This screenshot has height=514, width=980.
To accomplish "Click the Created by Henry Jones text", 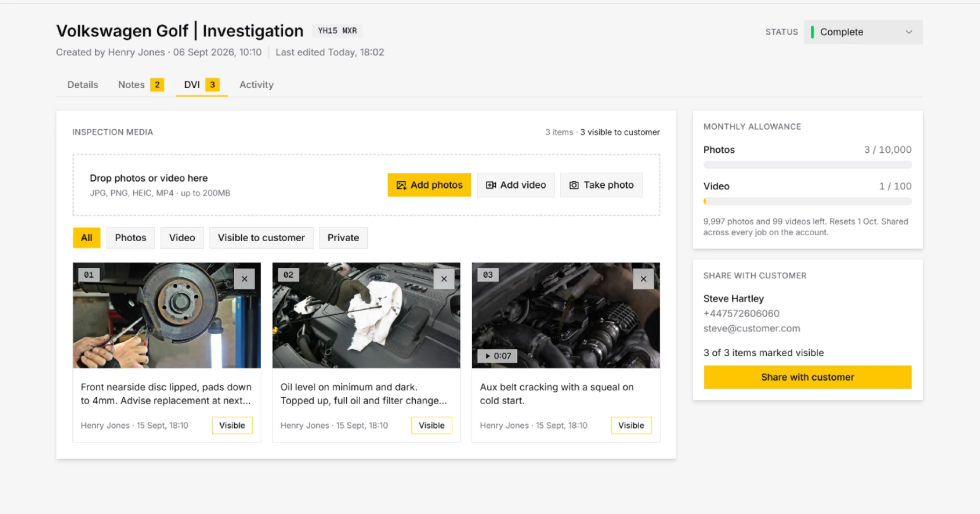I will 110,52.
